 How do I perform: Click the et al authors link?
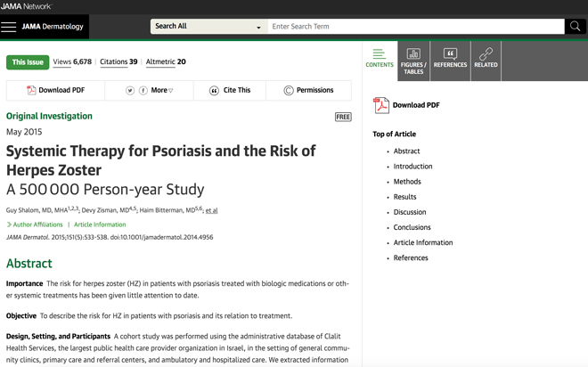point(211,210)
